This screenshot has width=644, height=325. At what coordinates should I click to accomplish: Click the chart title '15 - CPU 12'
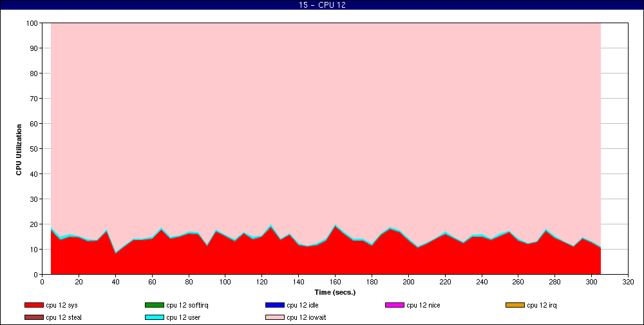tap(322, 5)
